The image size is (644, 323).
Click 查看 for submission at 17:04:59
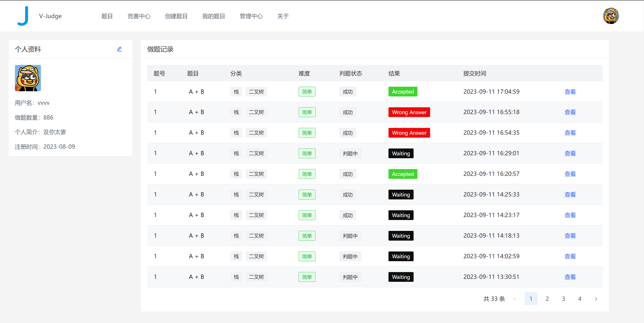(570, 92)
